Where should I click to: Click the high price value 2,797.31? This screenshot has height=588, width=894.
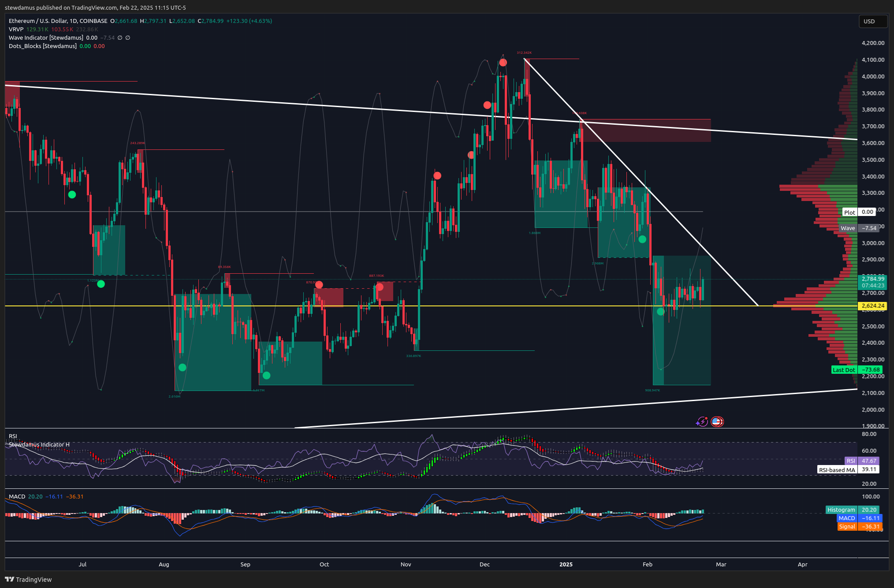point(155,21)
